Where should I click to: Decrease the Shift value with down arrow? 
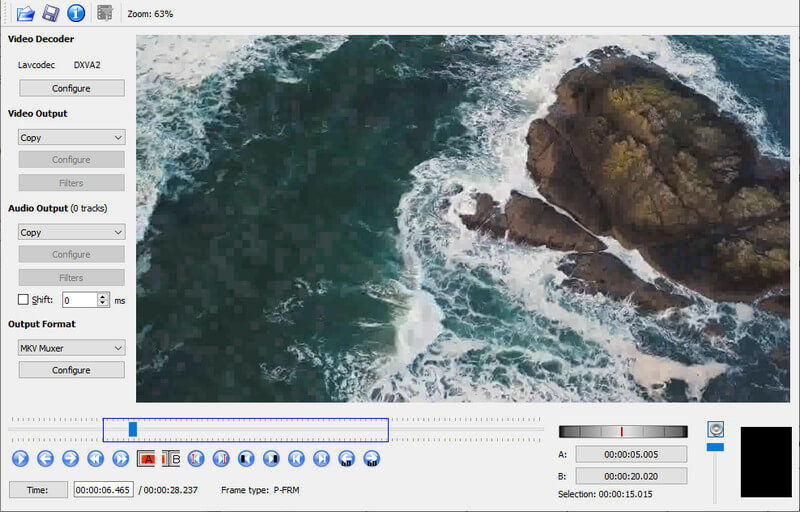click(103, 303)
